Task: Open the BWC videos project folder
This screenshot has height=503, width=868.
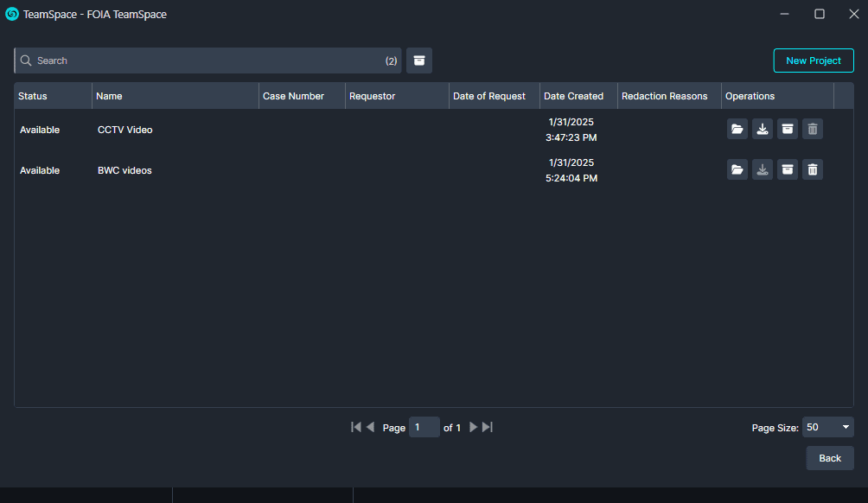Action: click(x=737, y=169)
